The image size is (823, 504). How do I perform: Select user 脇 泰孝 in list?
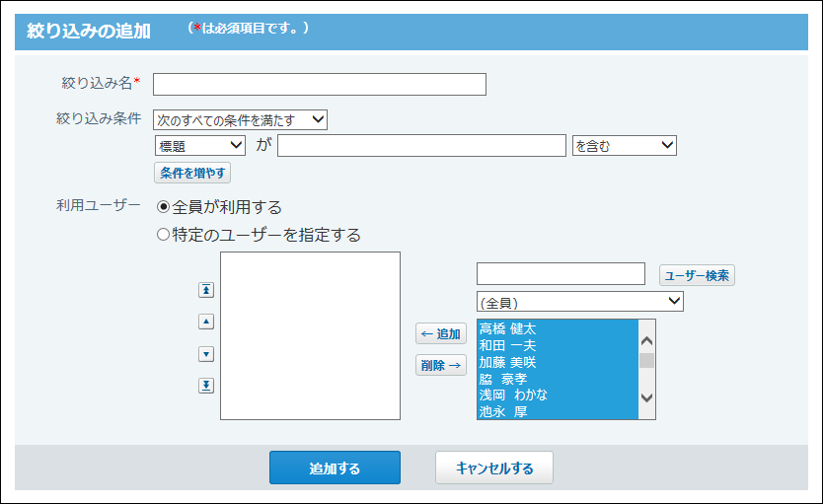tap(558, 379)
